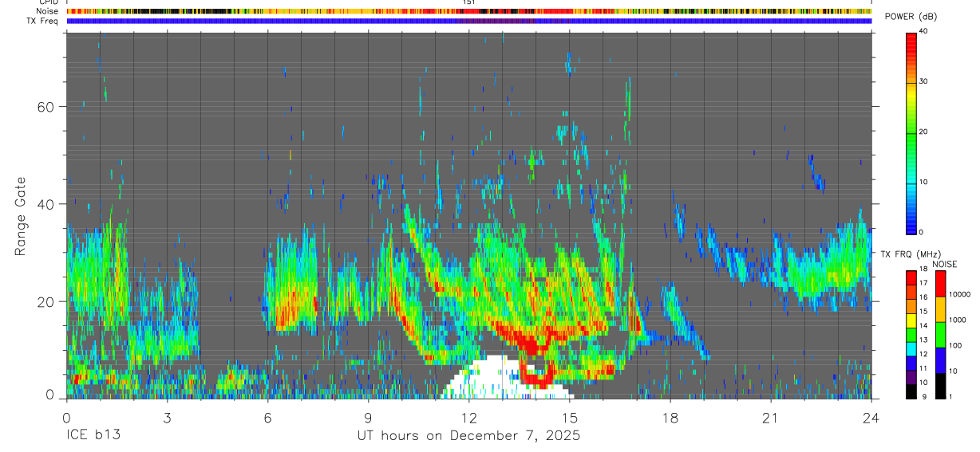The image size is (980, 452).
Task: Click the 'NOISE' legend title above its colorbar
Action: coord(944,264)
